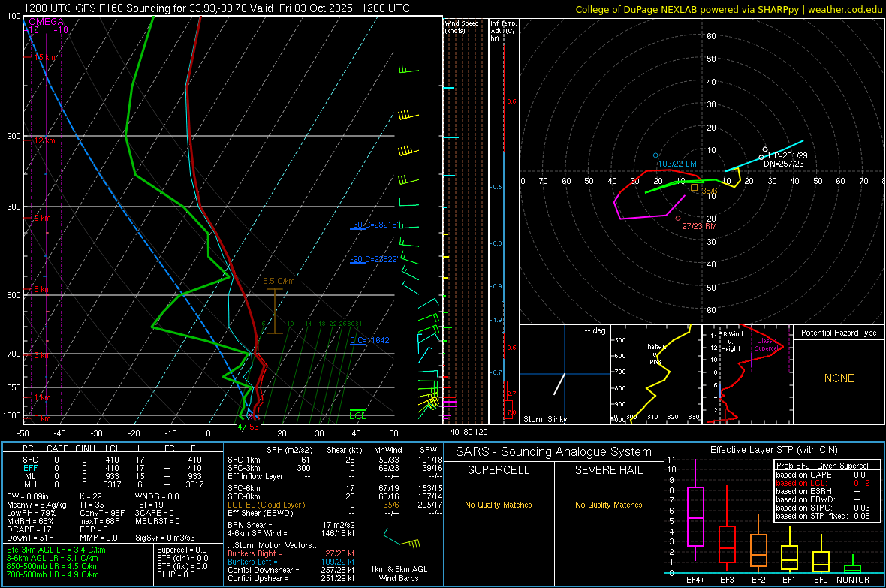Click the surface temperature value 53

click(x=255, y=427)
